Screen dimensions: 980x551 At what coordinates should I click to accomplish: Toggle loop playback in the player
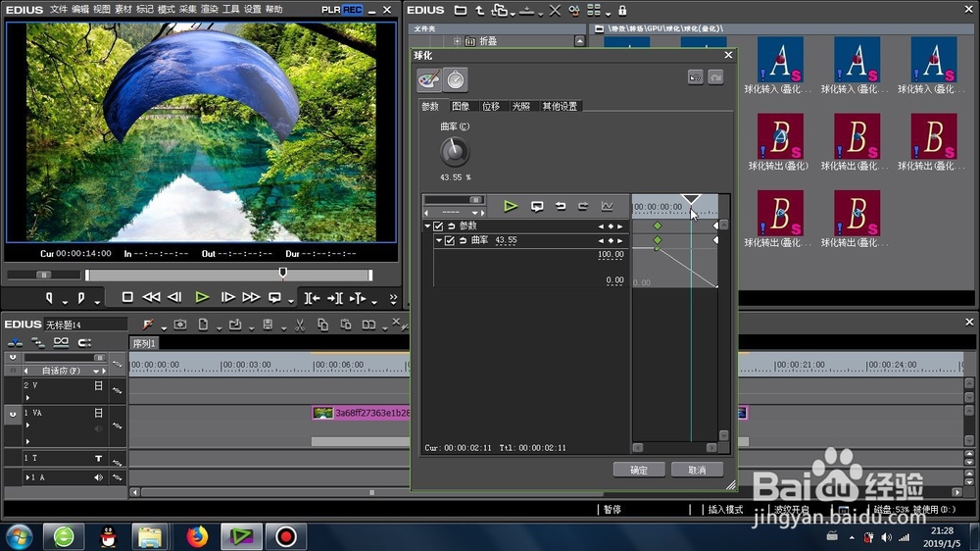[274, 298]
